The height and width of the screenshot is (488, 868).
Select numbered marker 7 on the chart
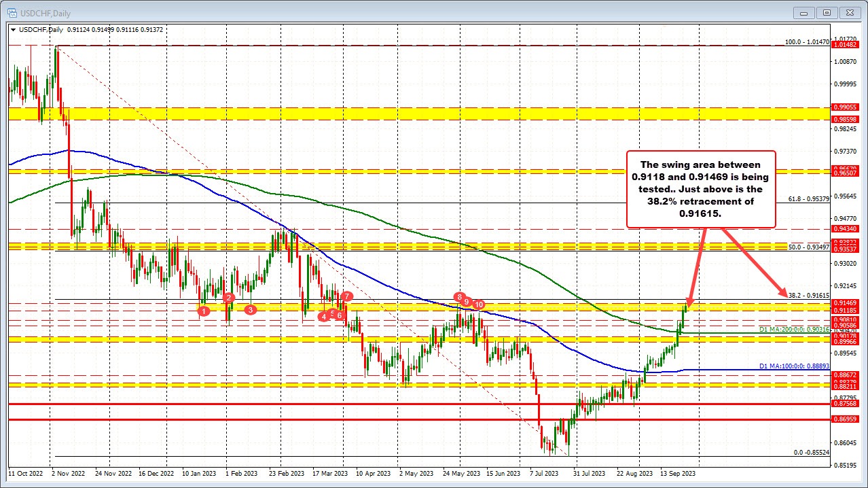click(x=346, y=296)
